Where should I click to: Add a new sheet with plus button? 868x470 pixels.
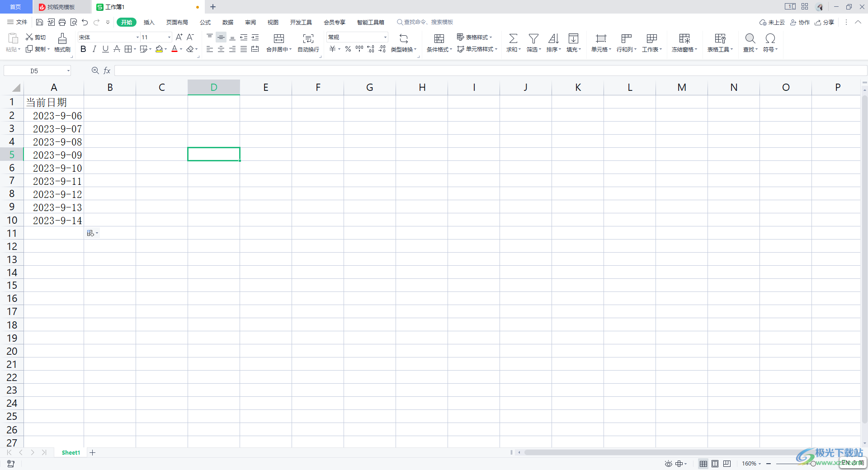coord(93,452)
